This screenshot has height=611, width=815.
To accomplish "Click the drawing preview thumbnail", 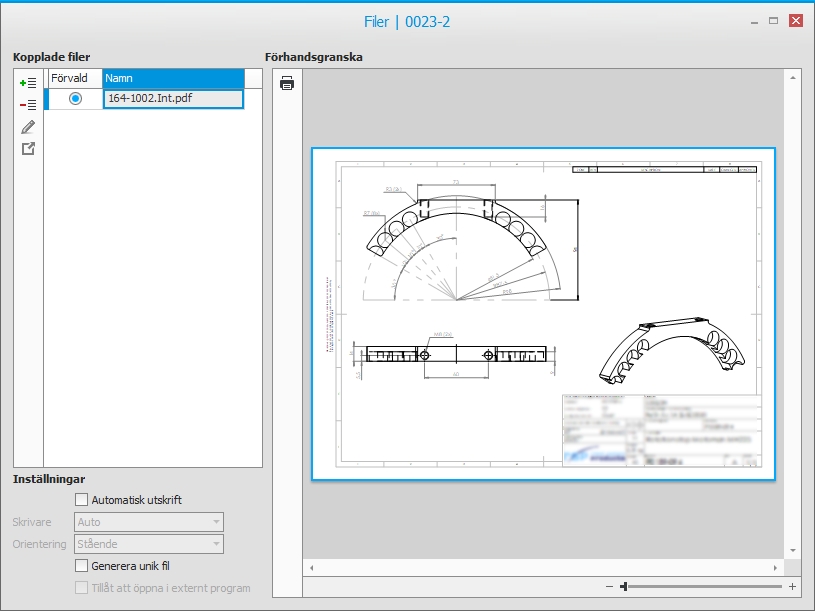I will [543, 314].
